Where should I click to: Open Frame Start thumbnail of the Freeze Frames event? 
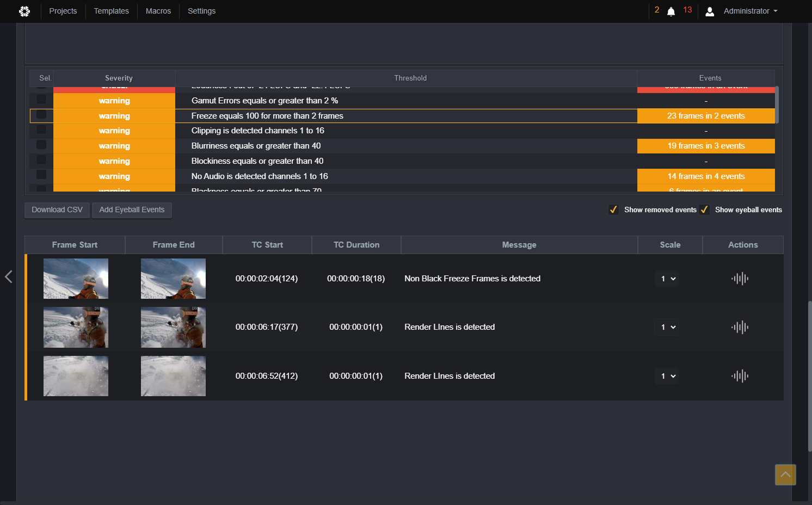point(76,279)
